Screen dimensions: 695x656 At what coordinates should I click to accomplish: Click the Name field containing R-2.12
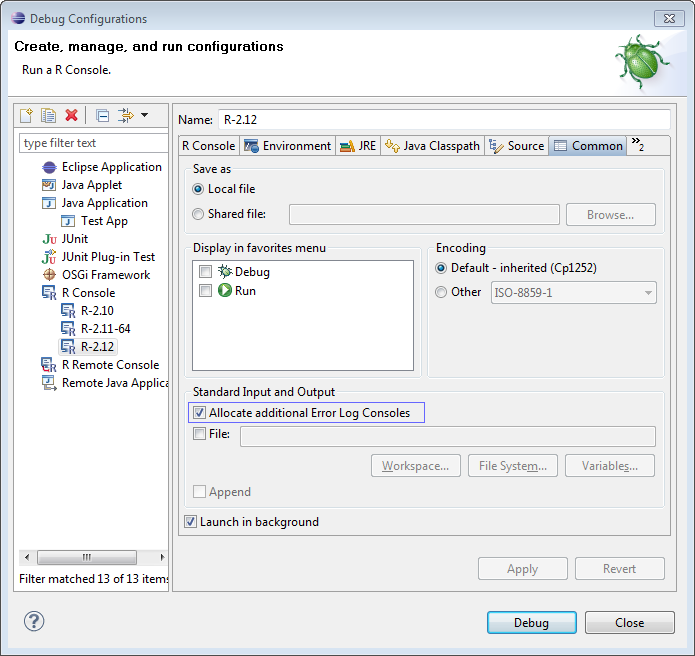coord(444,120)
